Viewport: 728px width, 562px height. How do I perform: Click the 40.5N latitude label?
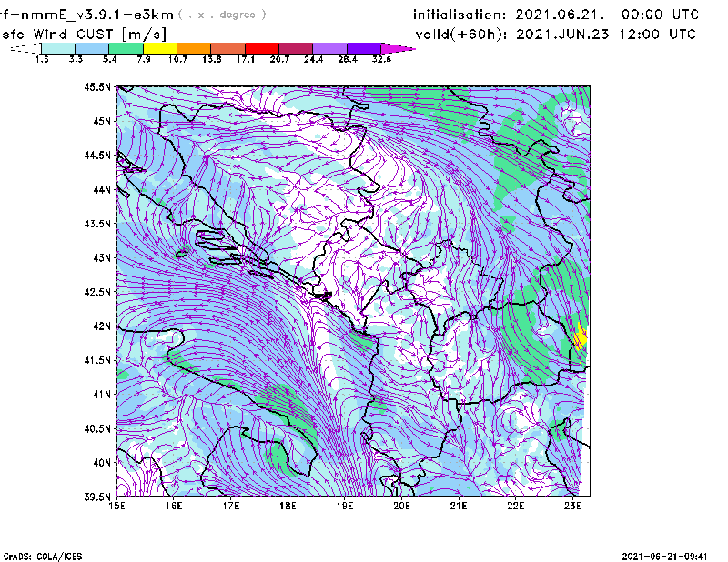tap(97, 428)
